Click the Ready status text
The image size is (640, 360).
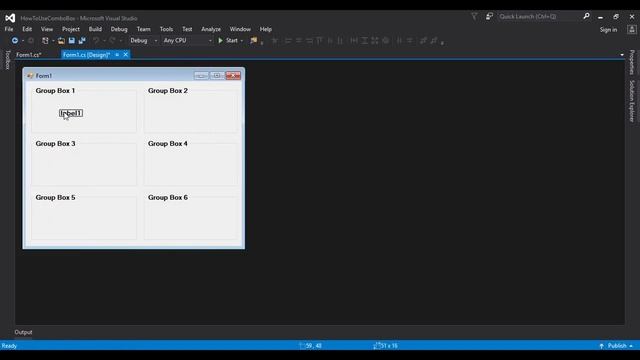(9, 346)
